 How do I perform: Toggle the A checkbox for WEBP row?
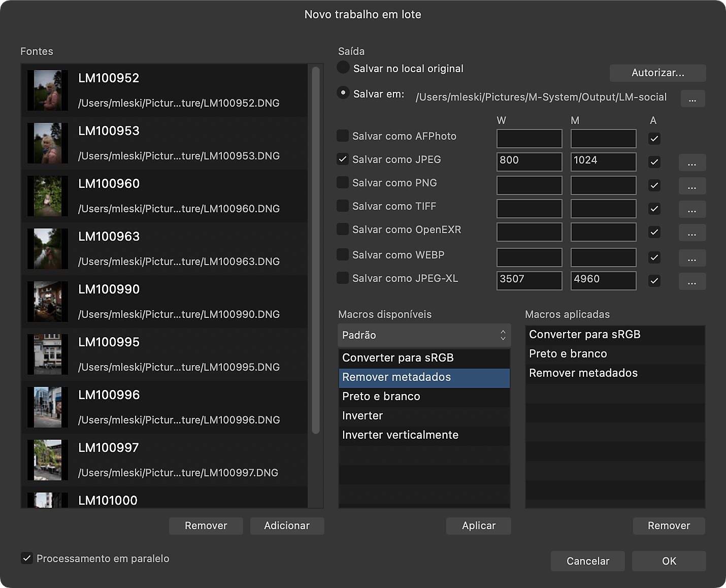[654, 257]
